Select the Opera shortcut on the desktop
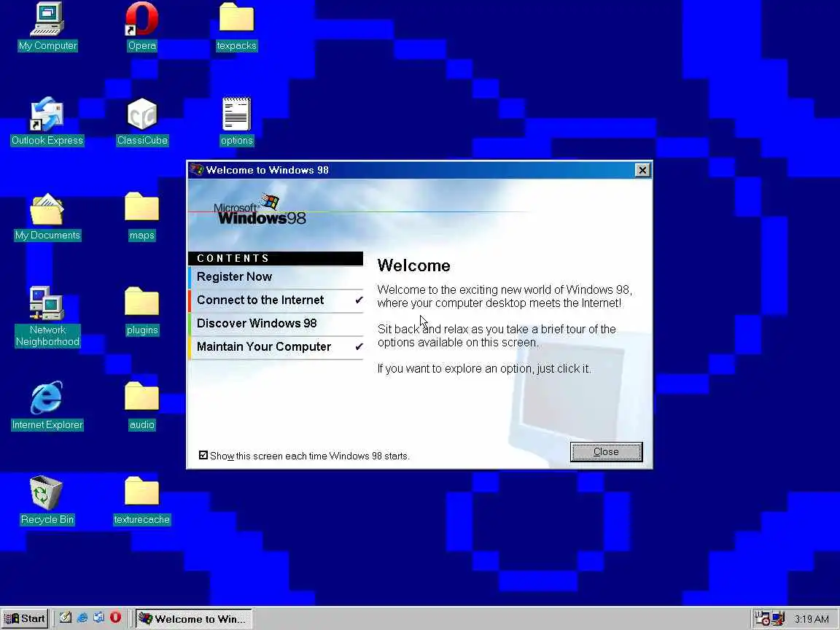This screenshot has width=840, height=630. 142,26
